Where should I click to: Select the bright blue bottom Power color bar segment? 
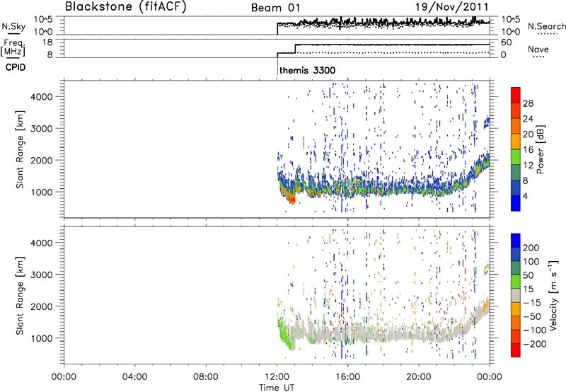(x=516, y=204)
